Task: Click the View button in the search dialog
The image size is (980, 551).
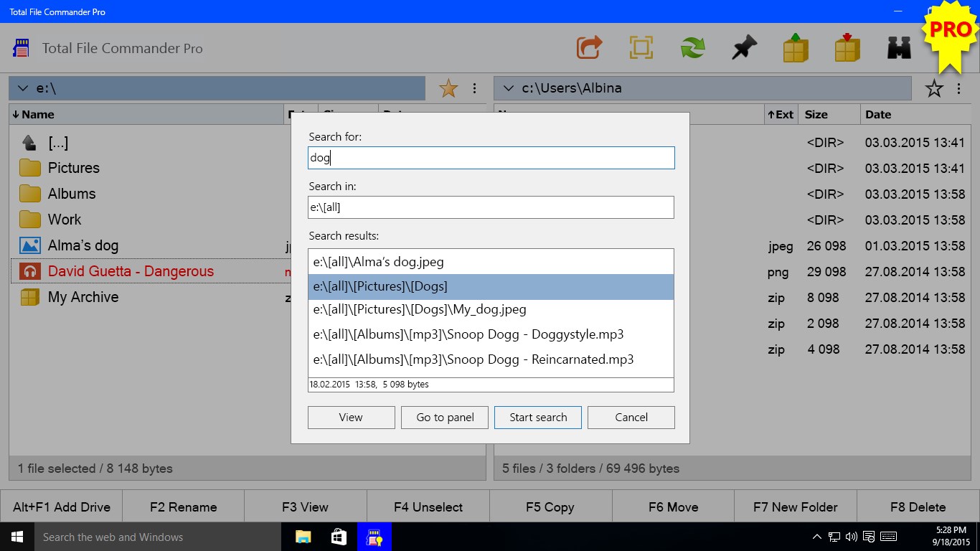Action: [x=352, y=418]
